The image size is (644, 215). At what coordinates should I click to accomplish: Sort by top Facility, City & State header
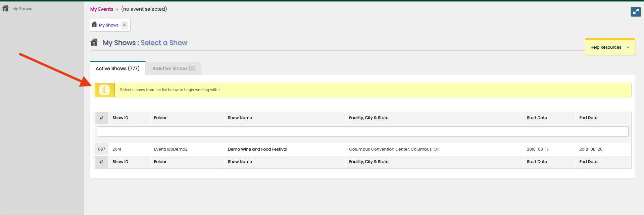pyautogui.click(x=434, y=118)
